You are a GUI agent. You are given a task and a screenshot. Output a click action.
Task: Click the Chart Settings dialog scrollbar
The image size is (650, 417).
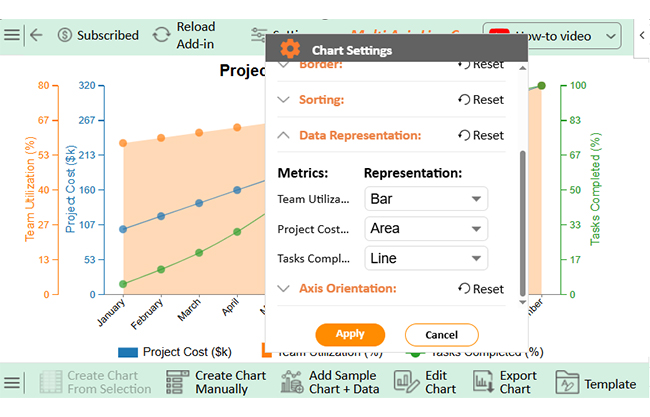tap(522, 220)
